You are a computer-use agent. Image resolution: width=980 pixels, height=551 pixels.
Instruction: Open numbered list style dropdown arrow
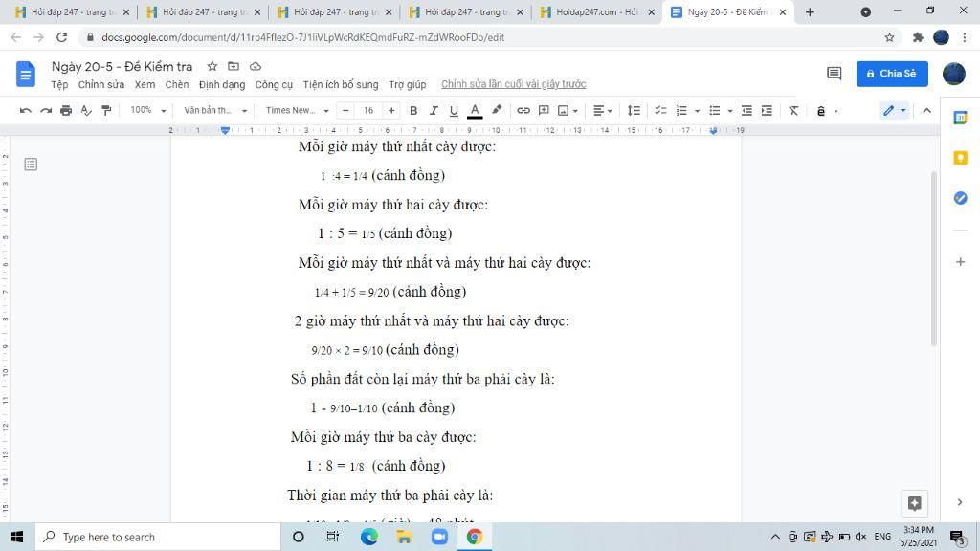click(x=697, y=111)
